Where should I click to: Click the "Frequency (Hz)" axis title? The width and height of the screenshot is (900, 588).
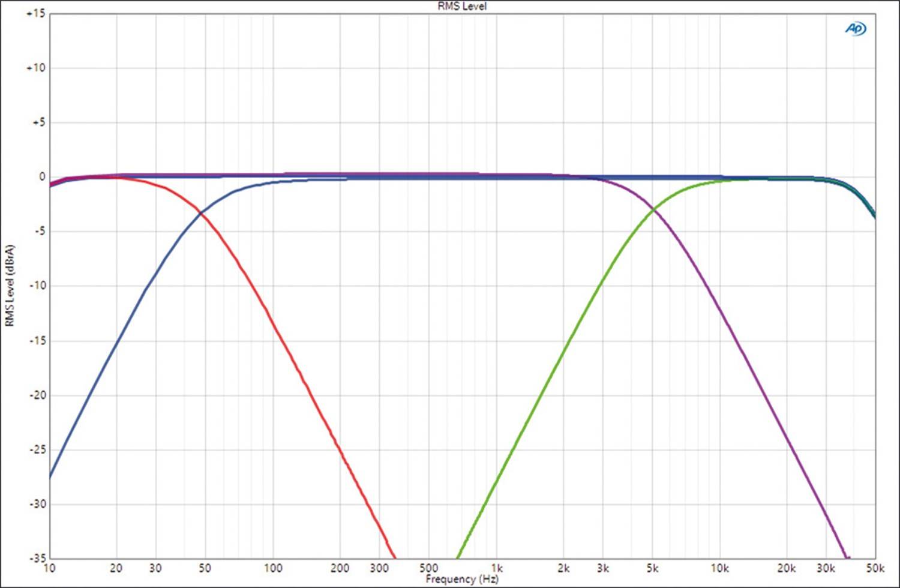point(462,579)
